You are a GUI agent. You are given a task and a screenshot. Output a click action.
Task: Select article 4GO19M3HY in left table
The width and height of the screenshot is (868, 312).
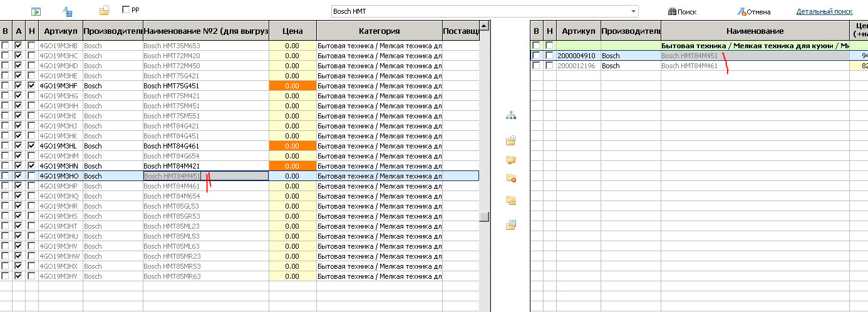[x=61, y=276]
